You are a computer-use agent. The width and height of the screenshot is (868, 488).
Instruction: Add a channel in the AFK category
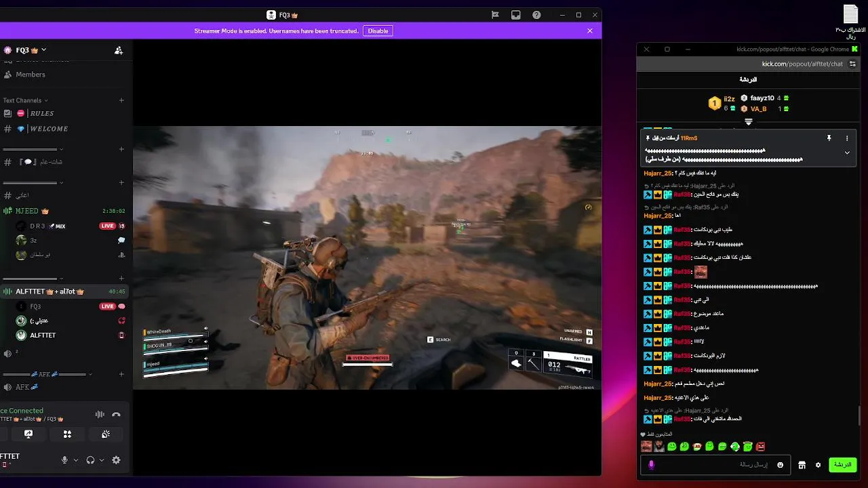tap(121, 374)
